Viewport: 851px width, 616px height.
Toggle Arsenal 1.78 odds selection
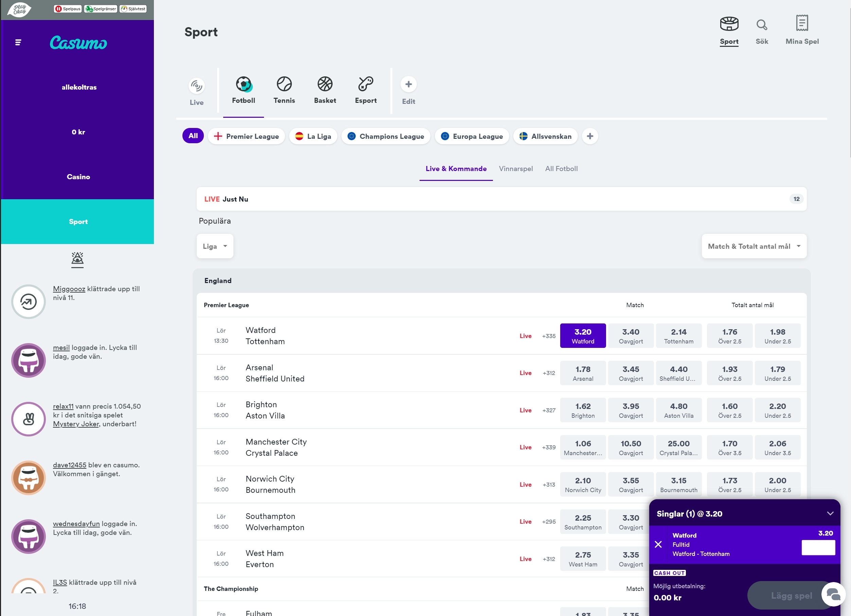583,373
